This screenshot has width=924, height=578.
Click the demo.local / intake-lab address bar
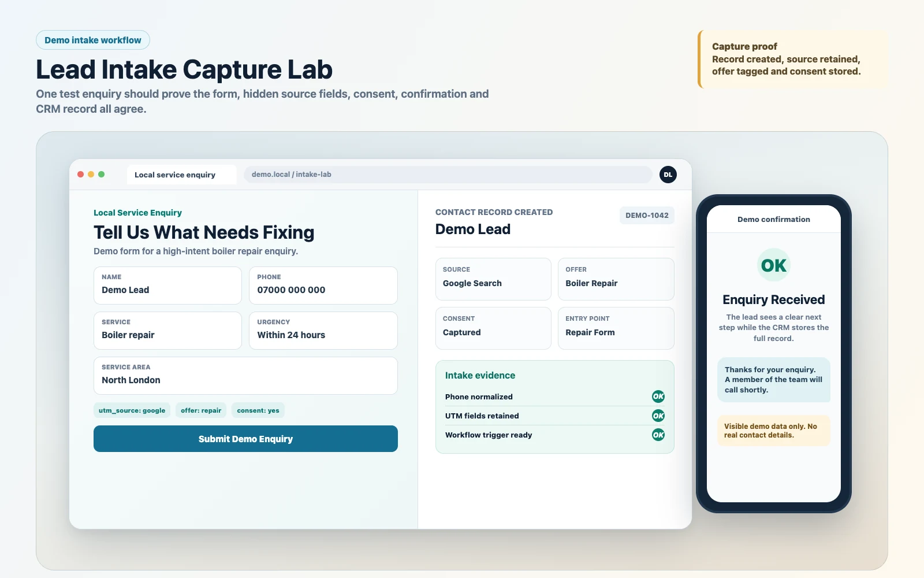click(448, 175)
